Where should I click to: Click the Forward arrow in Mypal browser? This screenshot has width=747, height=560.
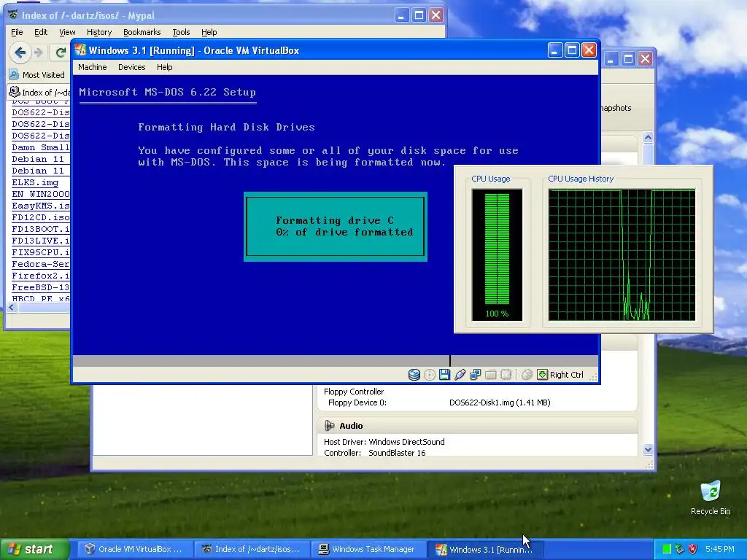click(x=39, y=52)
